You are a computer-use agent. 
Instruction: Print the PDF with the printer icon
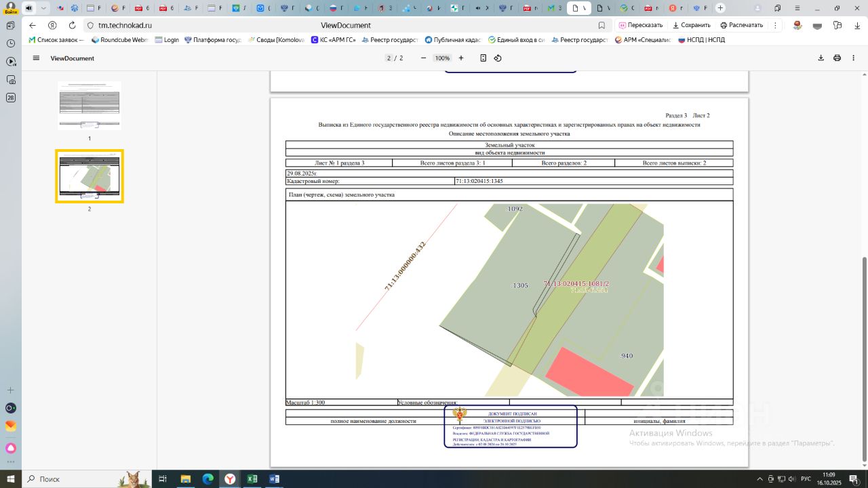pyautogui.click(x=837, y=58)
